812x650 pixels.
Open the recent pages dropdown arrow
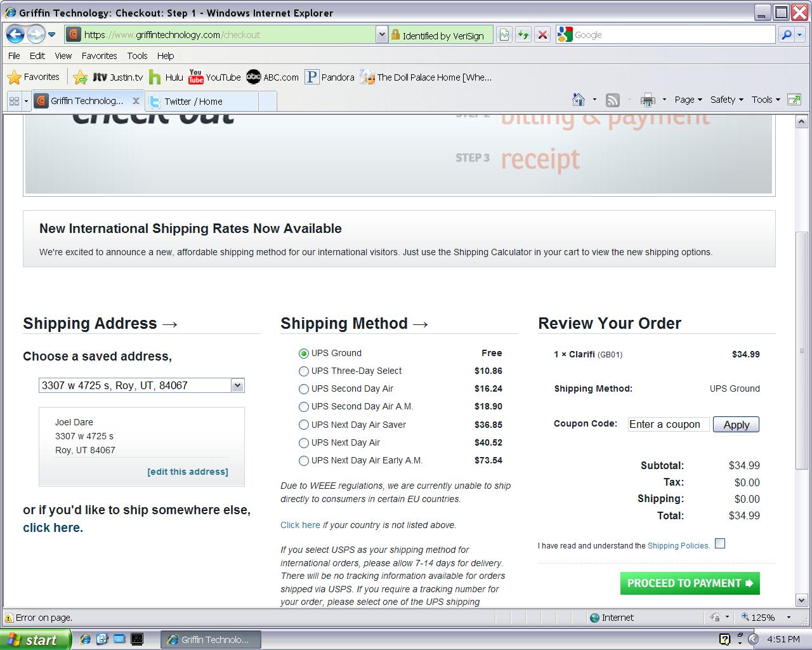click(x=52, y=35)
